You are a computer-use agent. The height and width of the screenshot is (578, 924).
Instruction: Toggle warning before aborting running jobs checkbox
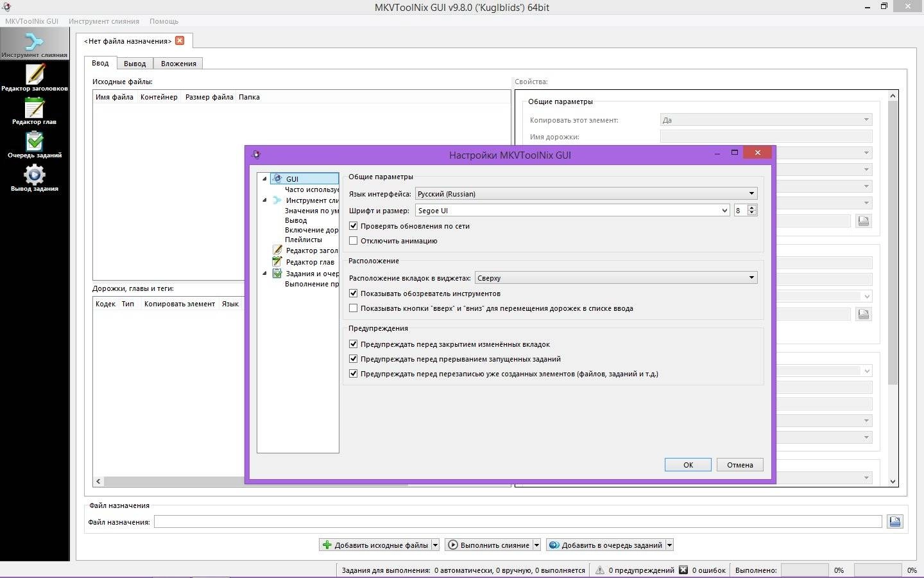click(353, 359)
